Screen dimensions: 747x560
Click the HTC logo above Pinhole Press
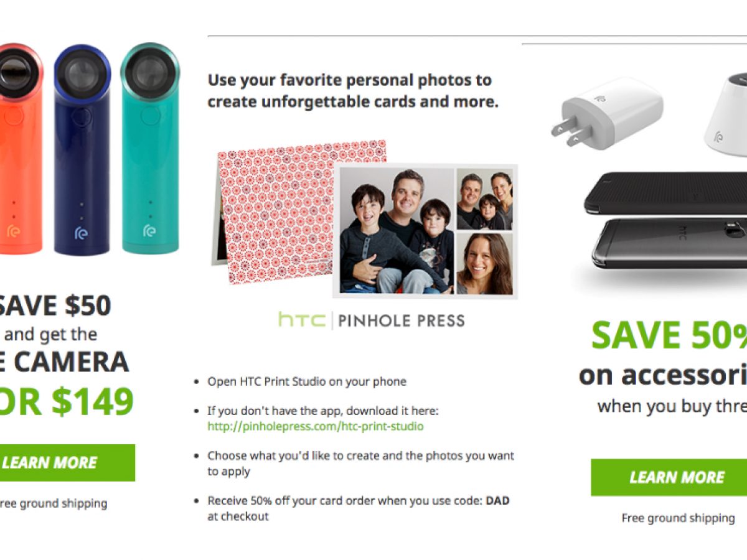[301, 320]
